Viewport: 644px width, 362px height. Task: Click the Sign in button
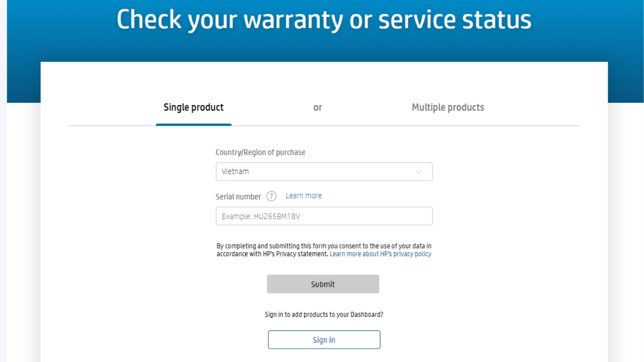[324, 340]
